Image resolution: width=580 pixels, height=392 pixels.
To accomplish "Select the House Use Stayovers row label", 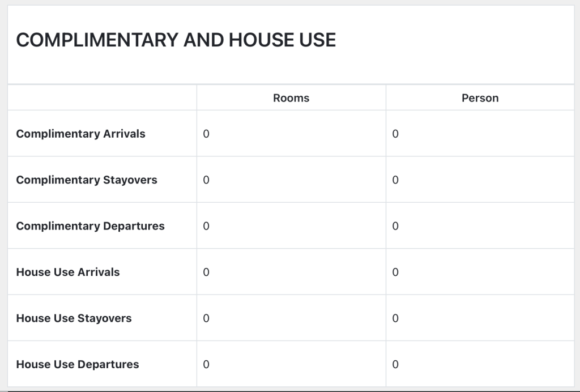I will pos(74,318).
